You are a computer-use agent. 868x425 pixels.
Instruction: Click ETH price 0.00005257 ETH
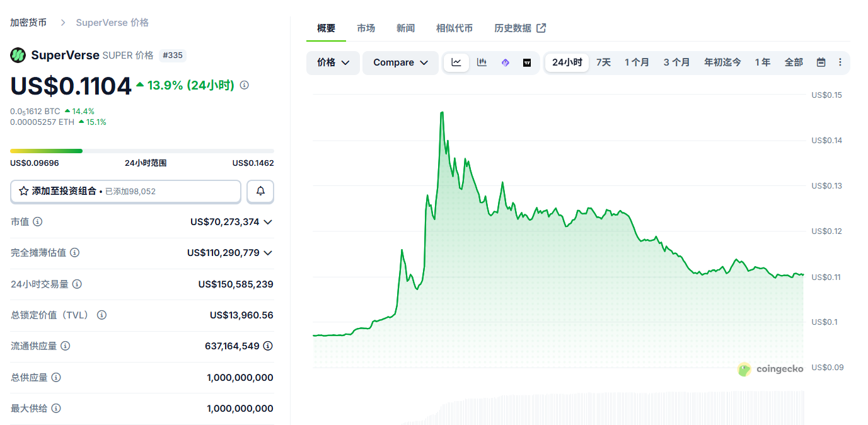coord(42,122)
